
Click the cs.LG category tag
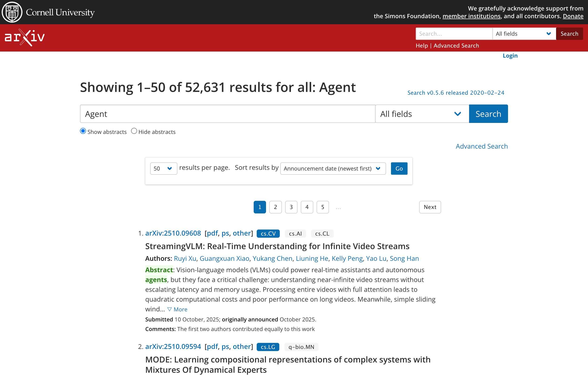point(268,347)
